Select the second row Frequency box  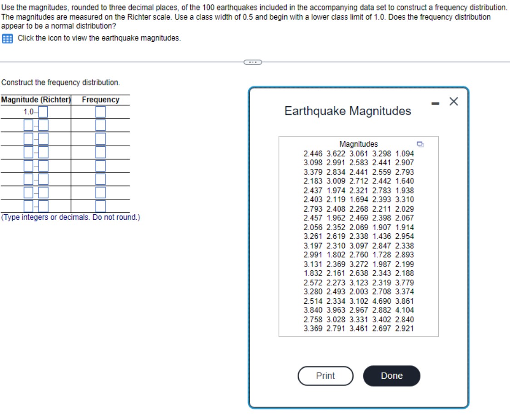pyautogui.click(x=101, y=125)
